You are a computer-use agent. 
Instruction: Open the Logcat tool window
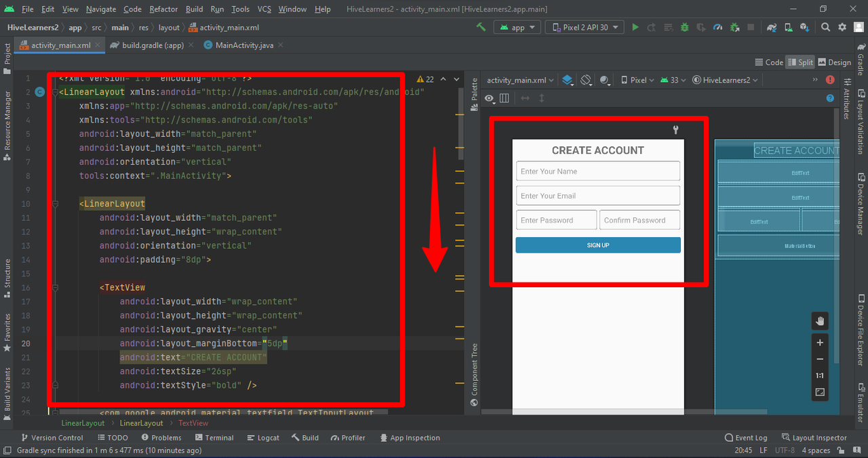click(x=263, y=438)
